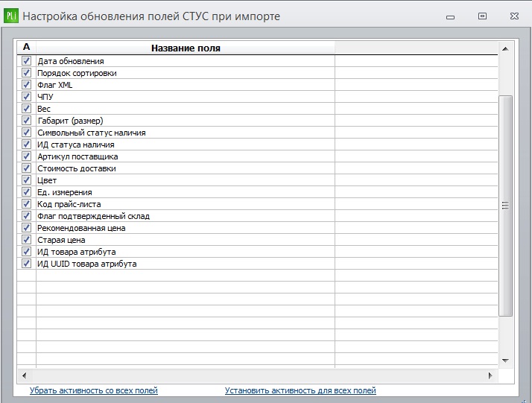Screen dimensions: 532x403
Task: Select the Стоимость доставки row text
Action: pos(77,168)
